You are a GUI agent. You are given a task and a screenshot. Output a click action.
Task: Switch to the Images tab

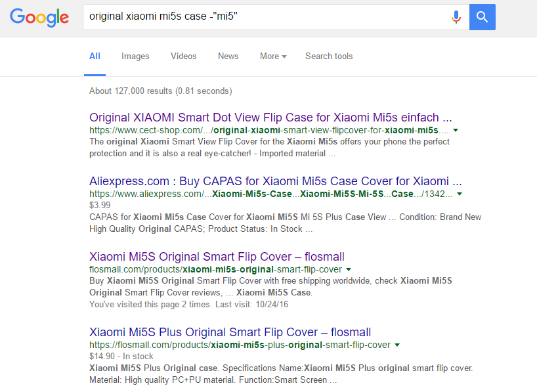135,56
